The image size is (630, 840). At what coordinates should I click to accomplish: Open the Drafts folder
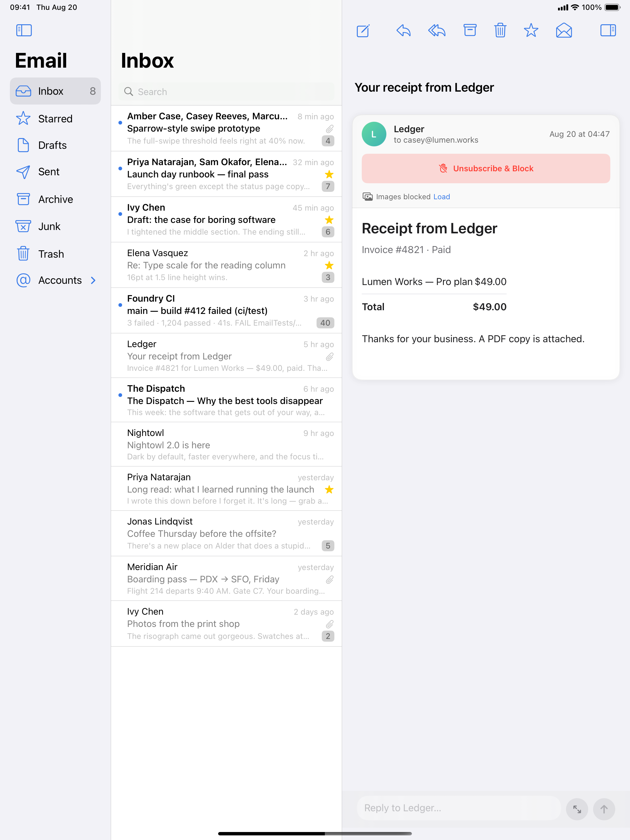click(x=55, y=145)
